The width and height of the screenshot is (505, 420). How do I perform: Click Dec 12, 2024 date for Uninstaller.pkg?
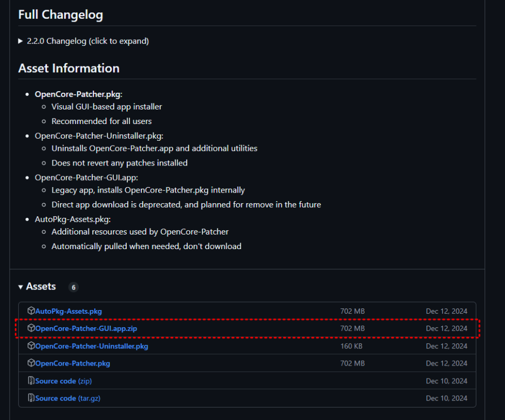pyautogui.click(x=446, y=346)
